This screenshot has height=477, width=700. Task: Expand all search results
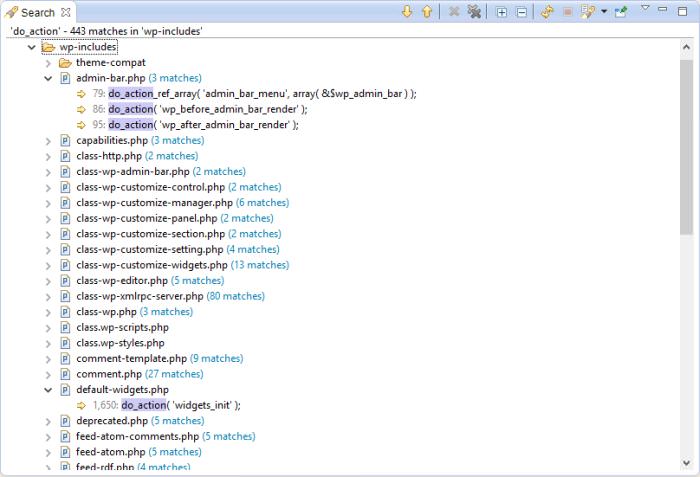[x=501, y=12]
